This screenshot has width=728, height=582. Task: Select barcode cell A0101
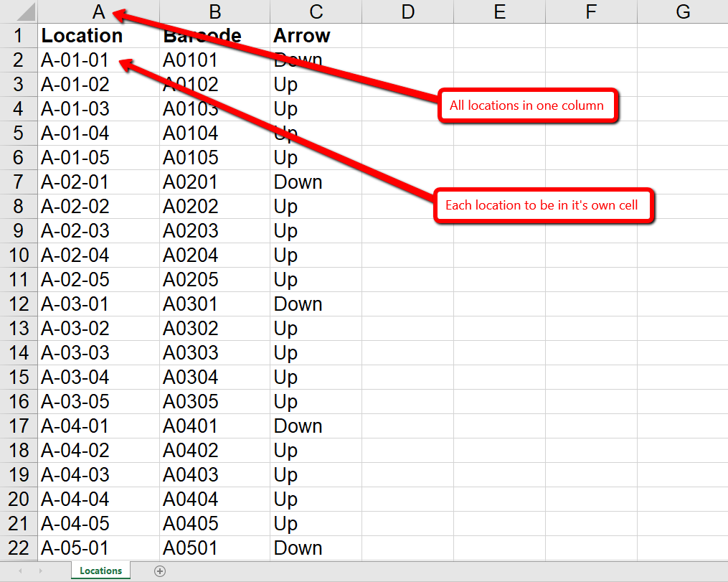(214, 60)
